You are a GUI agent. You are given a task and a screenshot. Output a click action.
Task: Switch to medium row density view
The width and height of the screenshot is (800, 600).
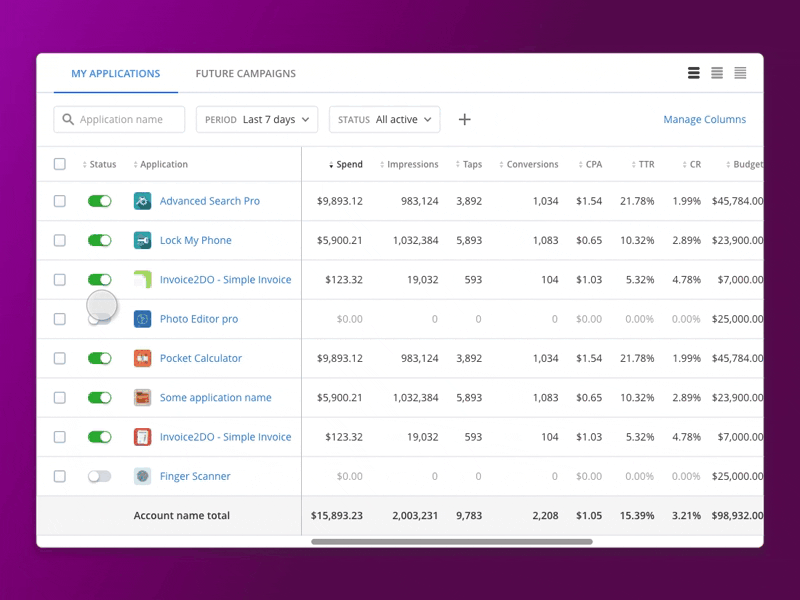pyautogui.click(x=717, y=73)
